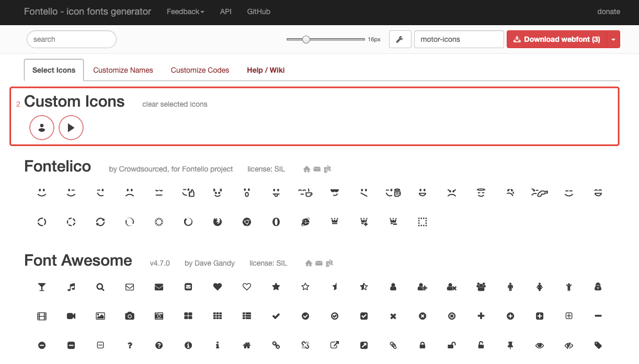Select the home icon in Font Awesome grid
639x364 pixels.
click(247, 345)
